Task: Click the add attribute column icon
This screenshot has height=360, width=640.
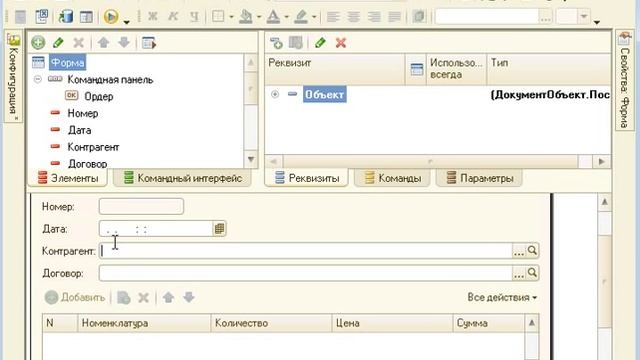Action: [296, 42]
